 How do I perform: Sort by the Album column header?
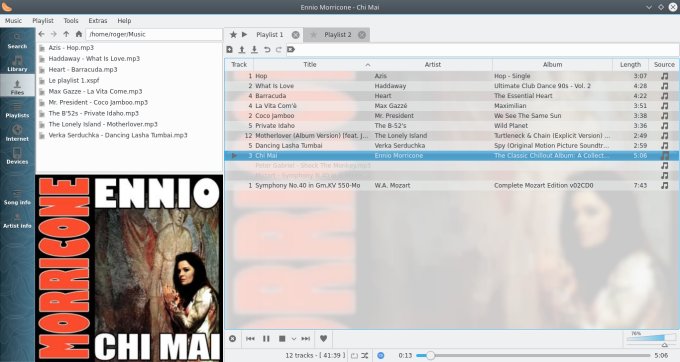coord(552,65)
